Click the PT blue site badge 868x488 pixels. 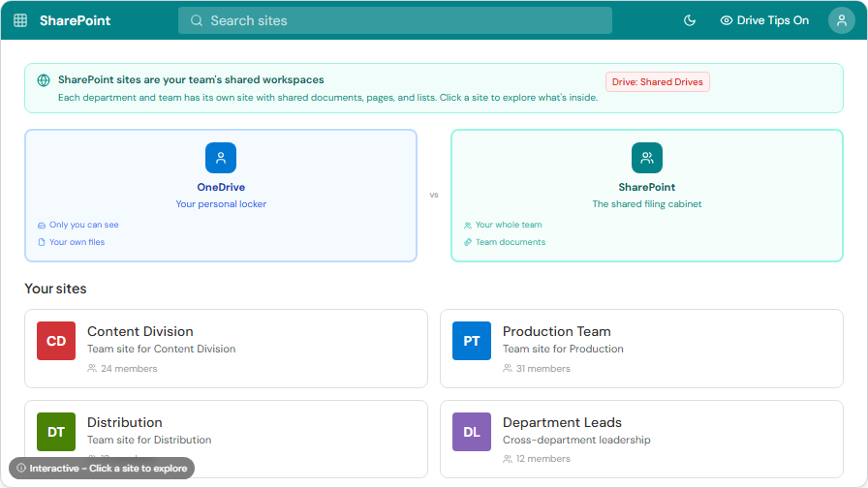pos(472,341)
